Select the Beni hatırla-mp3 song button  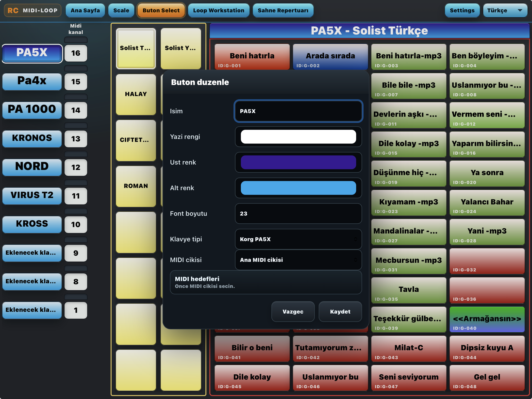[x=409, y=57]
